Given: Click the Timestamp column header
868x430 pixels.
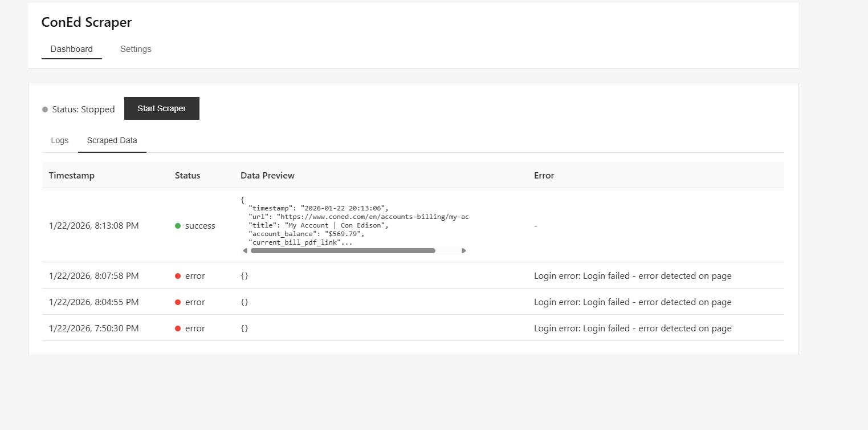Looking at the screenshot, I should (72, 176).
